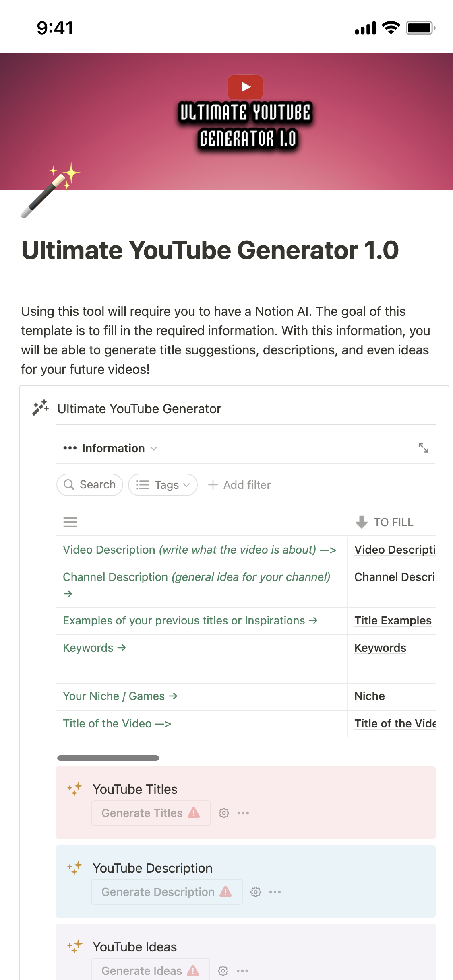Open the Ultimate YouTube Generator database title

click(139, 409)
